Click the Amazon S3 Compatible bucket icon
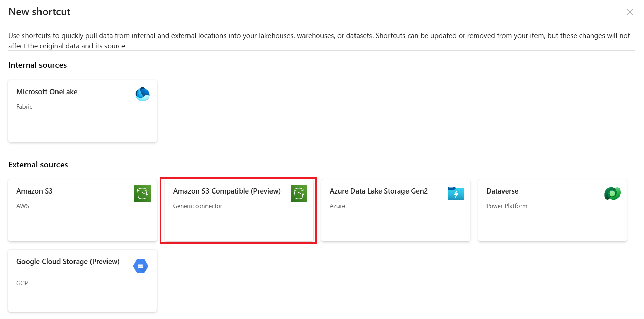This screenshot has height=319, width=644. tap(299, 194)
